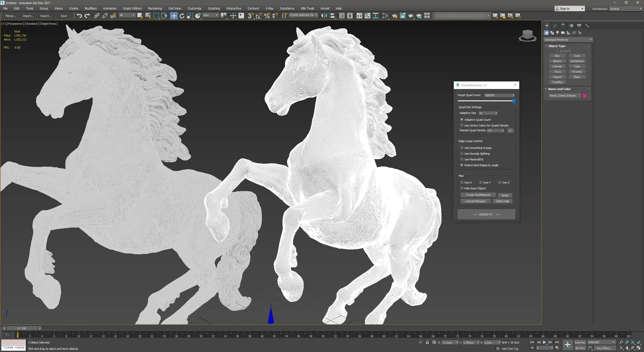Click the Select and Link icon

tap(97, 16)
